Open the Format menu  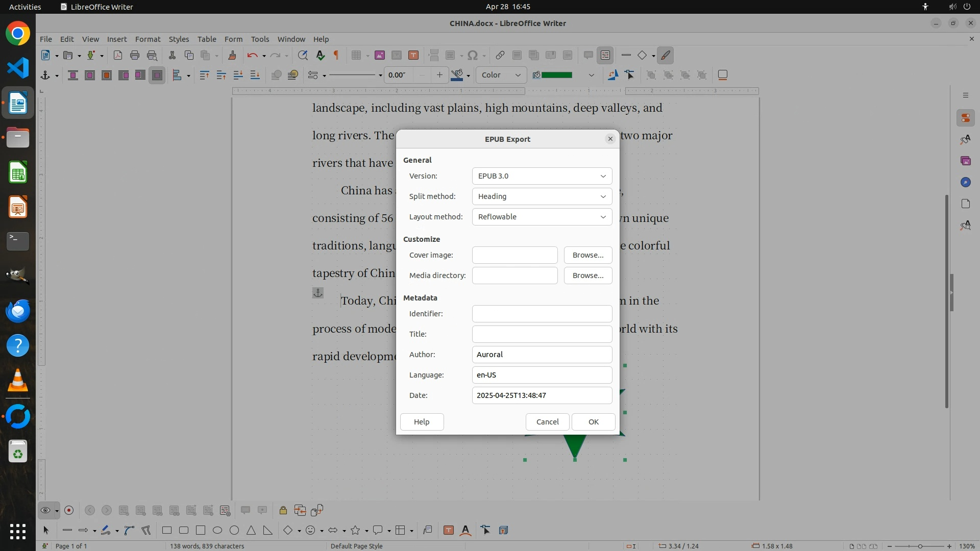(x=148, y=39)
